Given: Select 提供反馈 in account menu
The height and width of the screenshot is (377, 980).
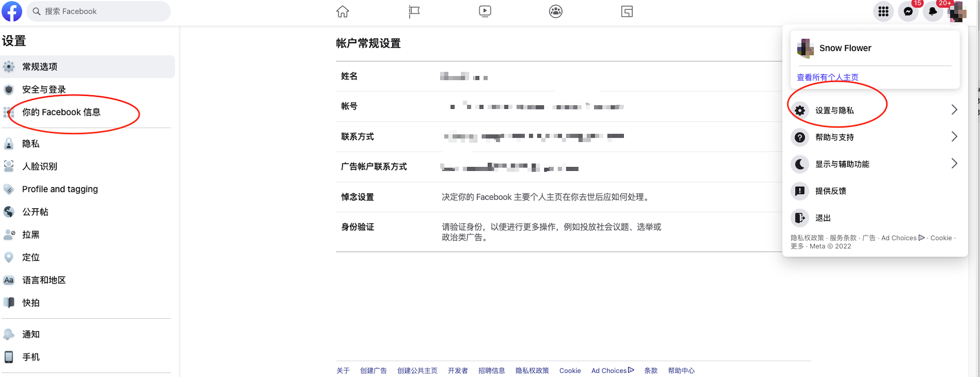Looking at the screenshot, I should click(875, 191).
